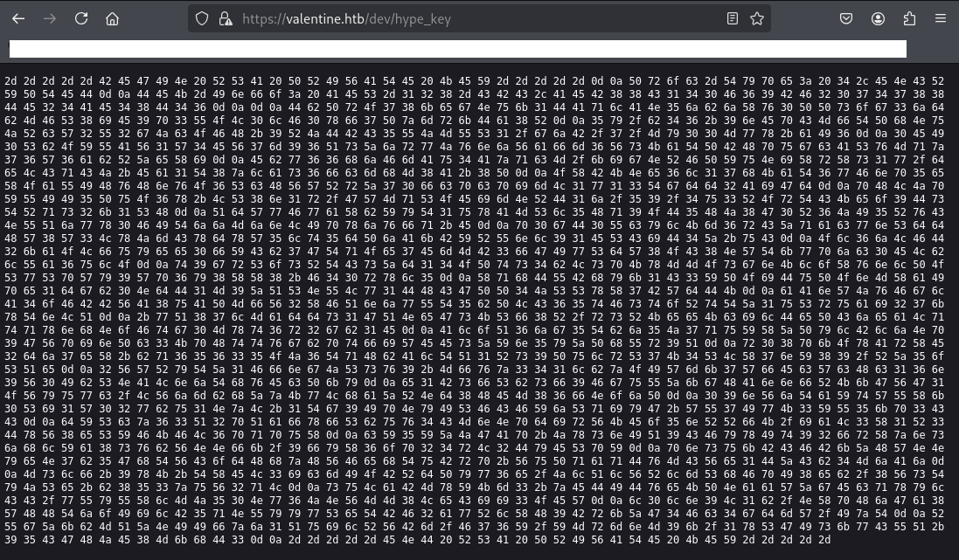
Task: Open the Firefox account menu
Action: point(878,18)
